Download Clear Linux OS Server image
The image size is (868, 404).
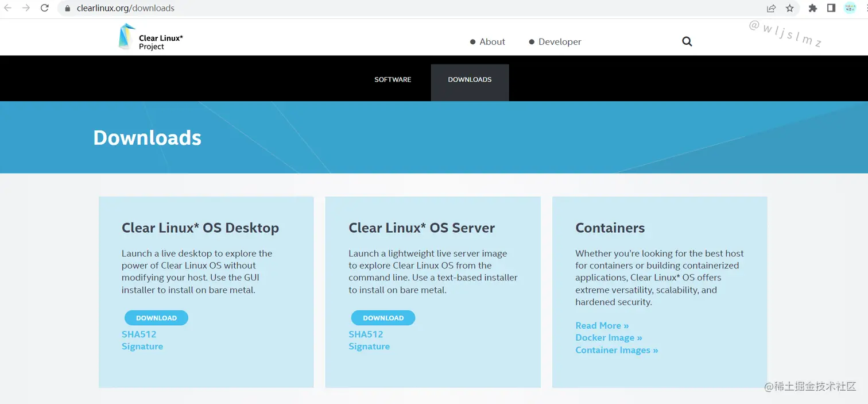383,318
